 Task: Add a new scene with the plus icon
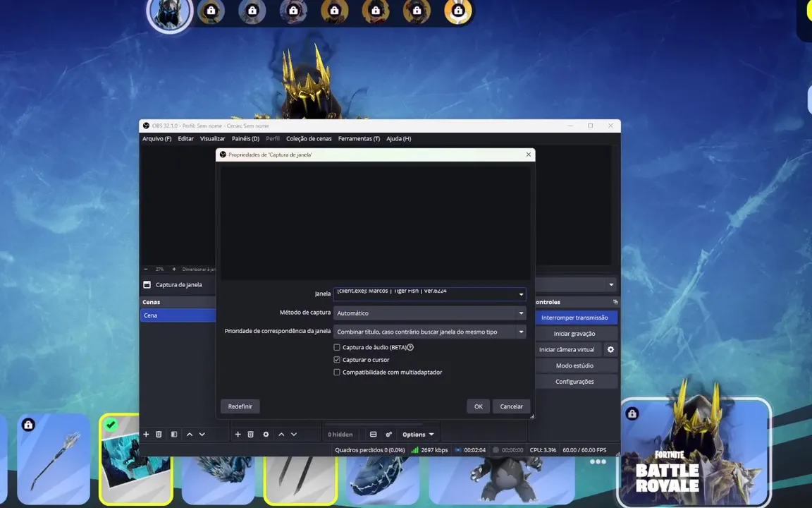146,435
